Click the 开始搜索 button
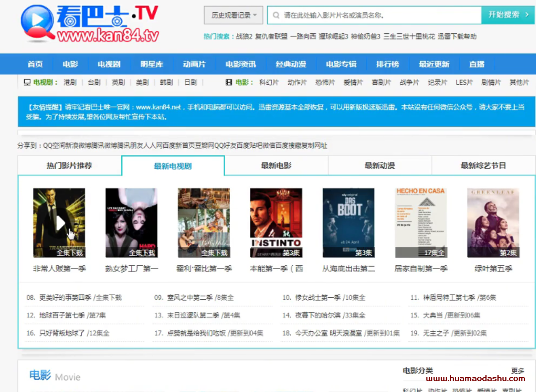 tap(508, 15)
